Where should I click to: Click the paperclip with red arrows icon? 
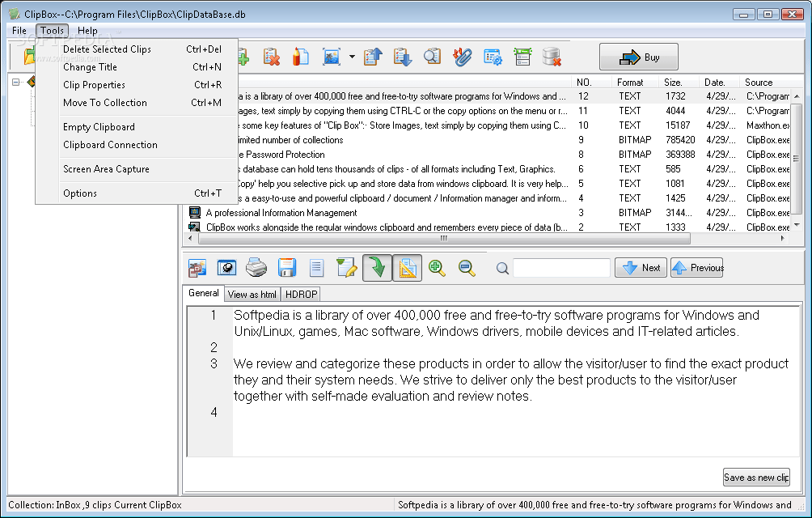coord(463,57)
